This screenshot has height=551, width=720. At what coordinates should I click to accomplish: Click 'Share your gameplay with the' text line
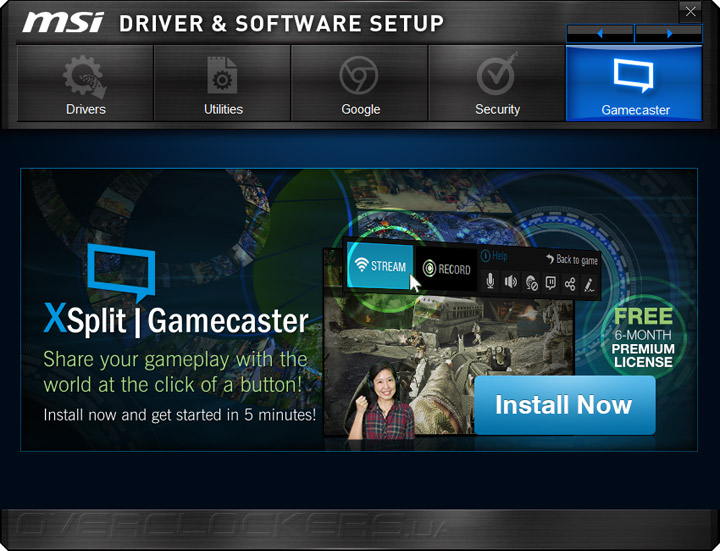[x=175, y=360]
